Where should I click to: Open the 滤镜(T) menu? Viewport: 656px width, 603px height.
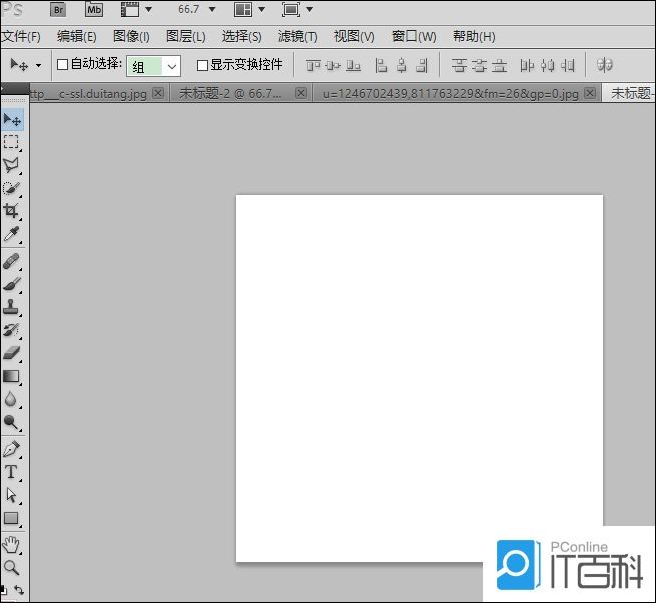click(297, 37)
